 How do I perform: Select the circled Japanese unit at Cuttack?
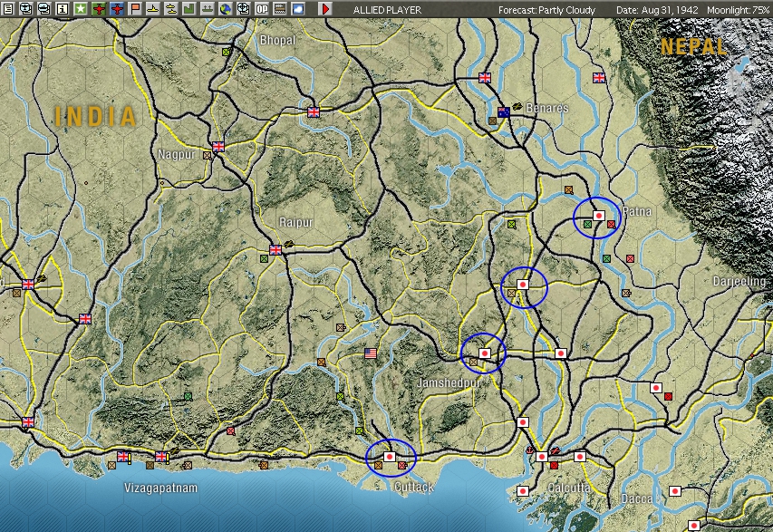point(390,458)
